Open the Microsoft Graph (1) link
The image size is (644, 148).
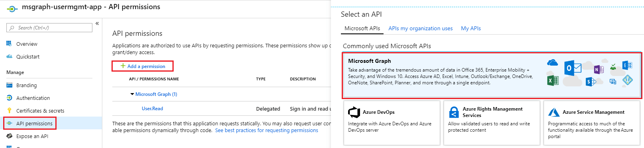pyautogui.click(x=156, y=94)
